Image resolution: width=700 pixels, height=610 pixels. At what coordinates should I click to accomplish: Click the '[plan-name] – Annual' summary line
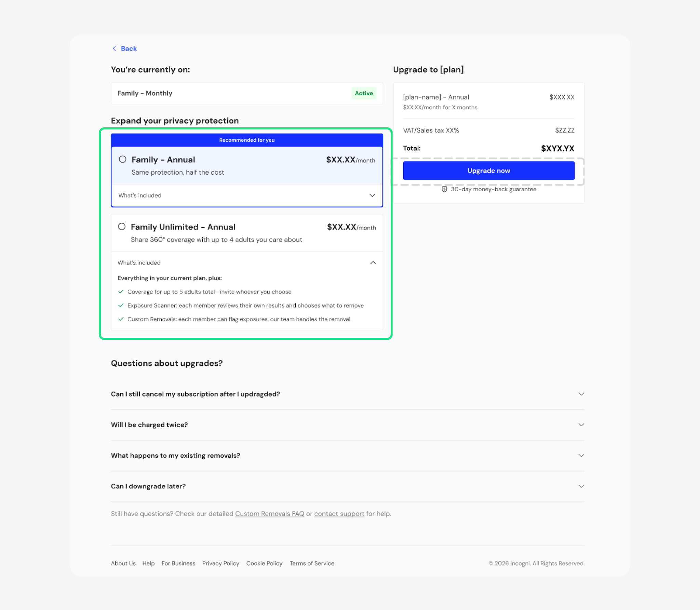coord(436,97)
